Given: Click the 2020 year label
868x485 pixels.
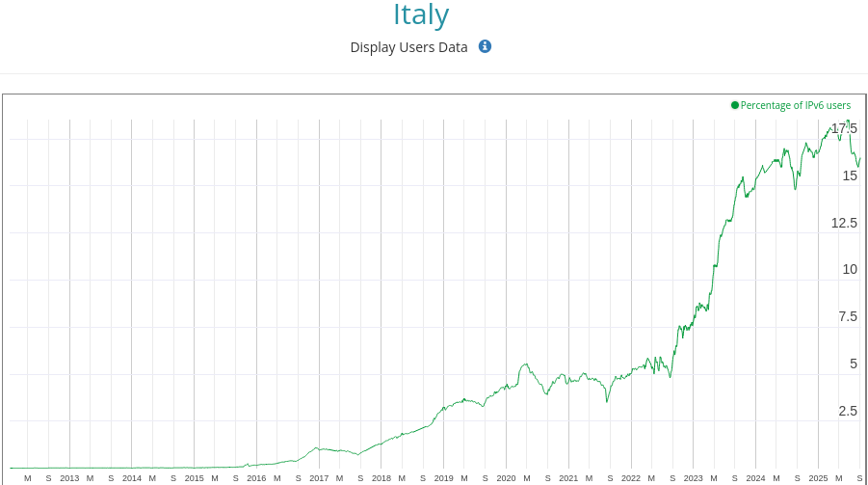Looking at the screenshot, I should [x=506, y=477].
